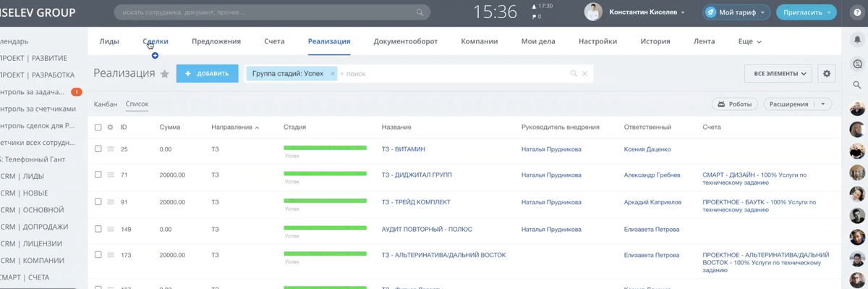The width and height of the screenshot is (868, 289).
Task: Click the orange counter badge in left menu
Action: [77, 92]
